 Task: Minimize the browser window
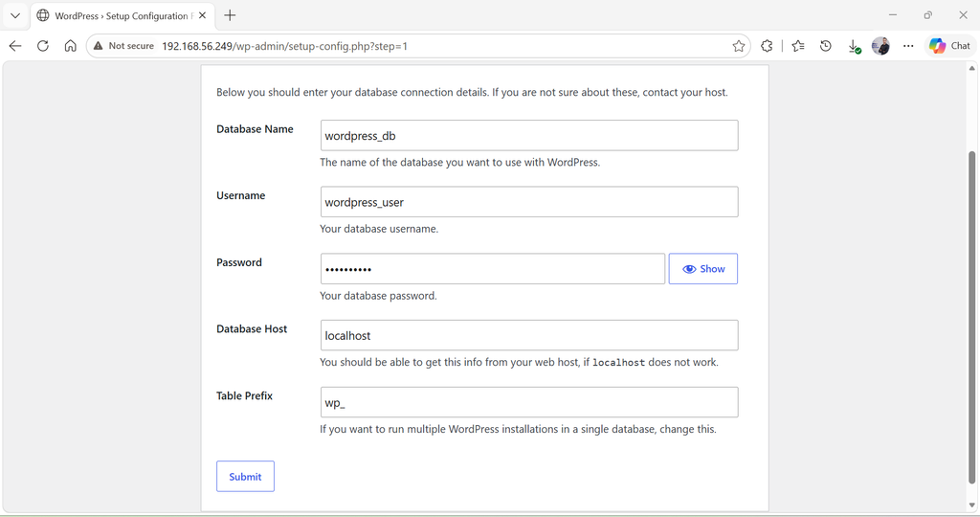(x=893, y=15)
